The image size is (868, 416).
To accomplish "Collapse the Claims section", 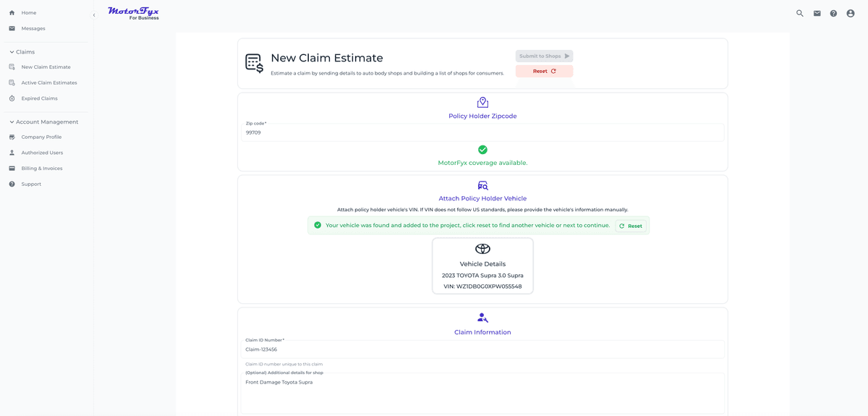I will [12, 52].
